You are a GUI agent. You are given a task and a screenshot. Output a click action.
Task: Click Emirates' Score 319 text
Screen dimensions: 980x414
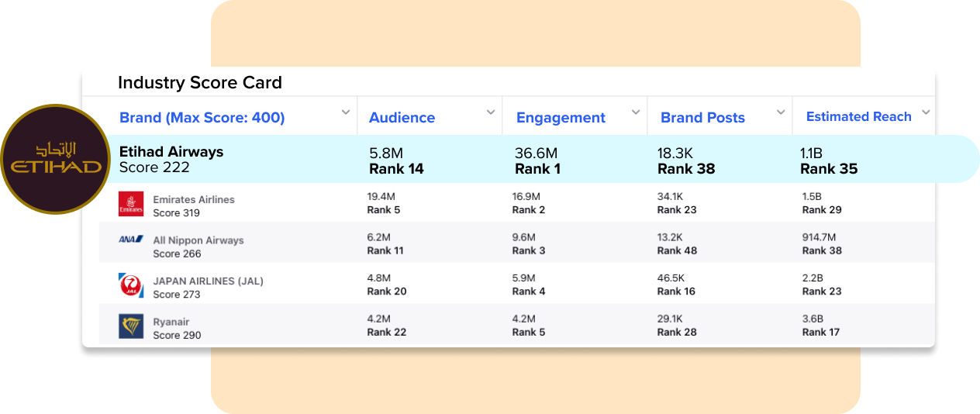coord(177,212)
